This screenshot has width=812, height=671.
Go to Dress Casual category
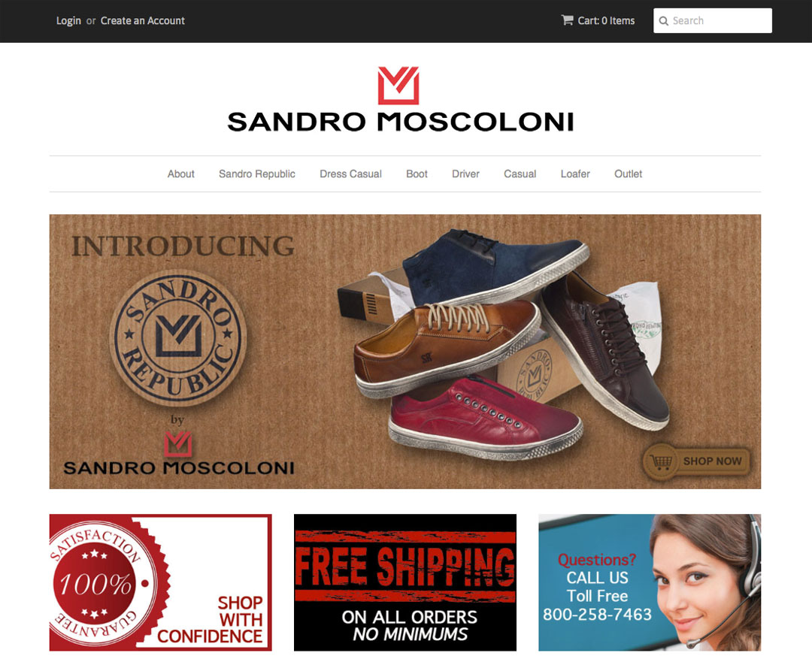coord(350,174)
